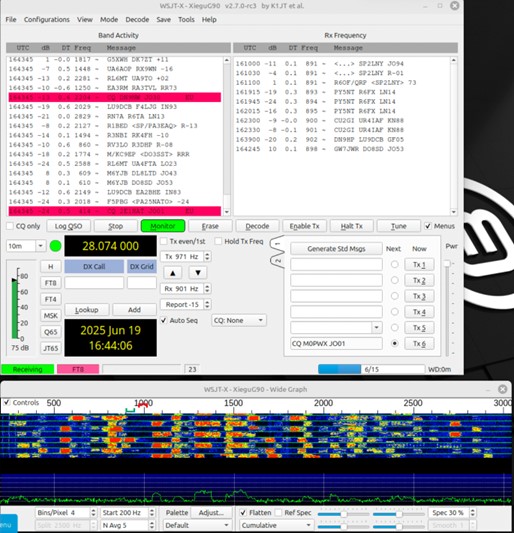The height and width of the screenshot is (533, 514).
Task: Switch to FT4 mode button
Action: pyautogui.click(x=51, y=299)
